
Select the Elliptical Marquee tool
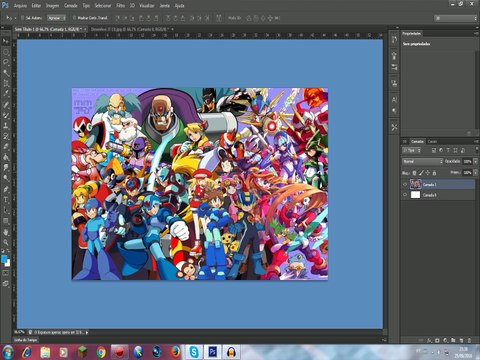click(x=6, y=52)
